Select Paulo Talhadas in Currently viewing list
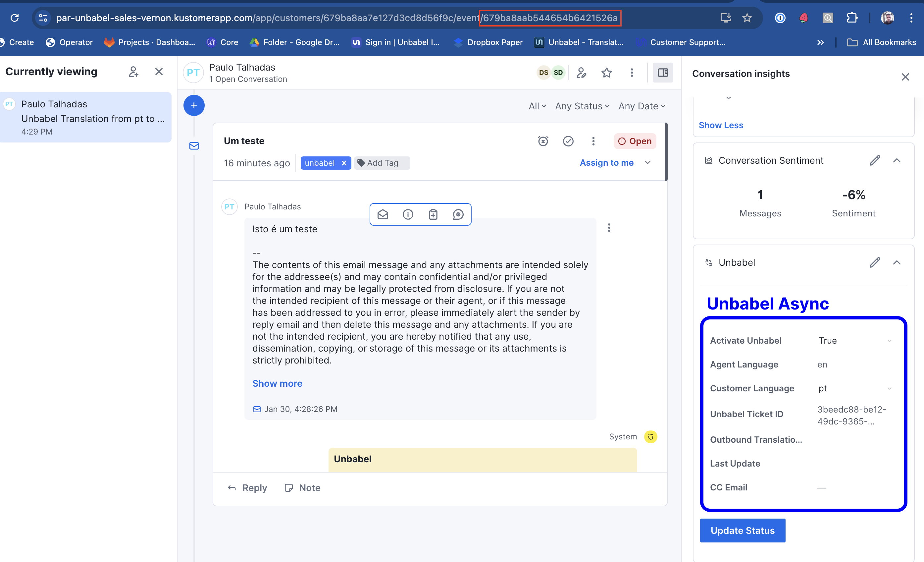The height and width of the screenshot is (562, 924). (85, 117)
